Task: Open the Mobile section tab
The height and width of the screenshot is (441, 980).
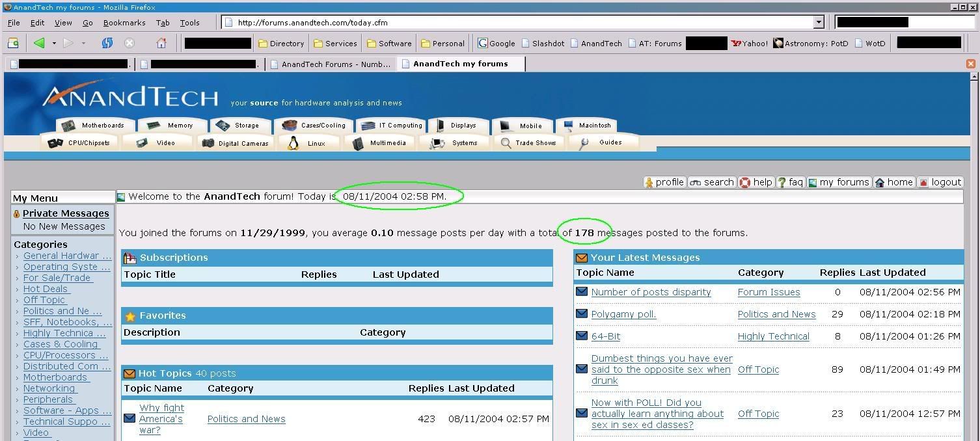Action: click(x=522, y=126)
